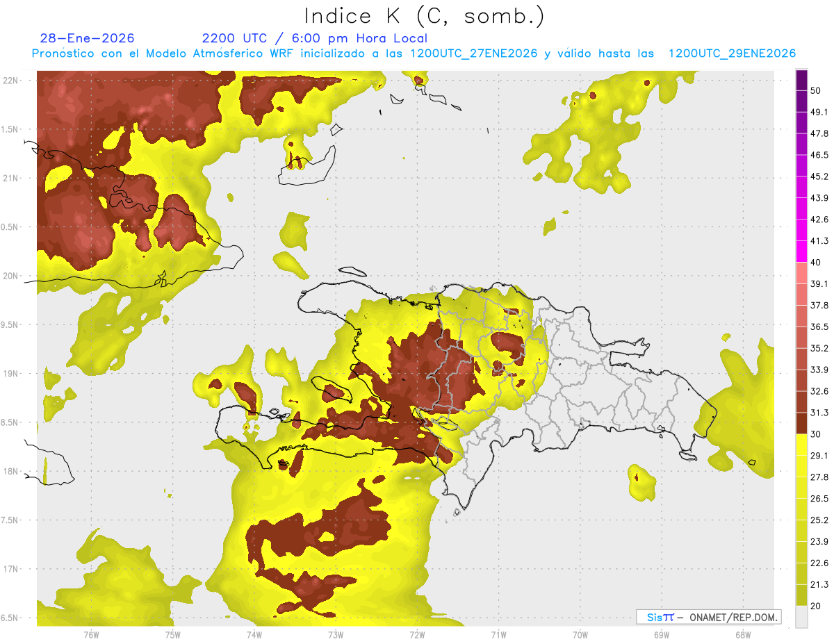Click the colorbar value "33.9"

[x=820, y=370]
